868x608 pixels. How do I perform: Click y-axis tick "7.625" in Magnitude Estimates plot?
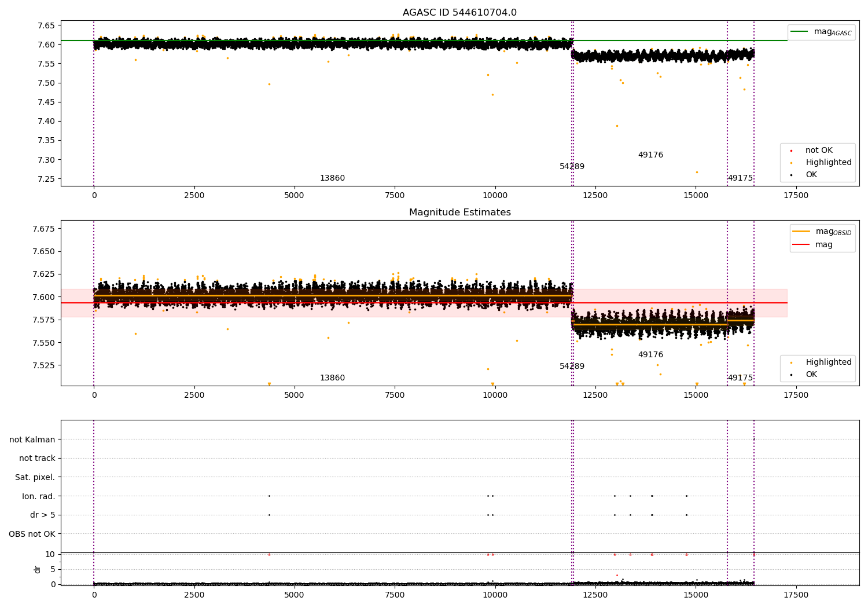(x=45, y=274)
